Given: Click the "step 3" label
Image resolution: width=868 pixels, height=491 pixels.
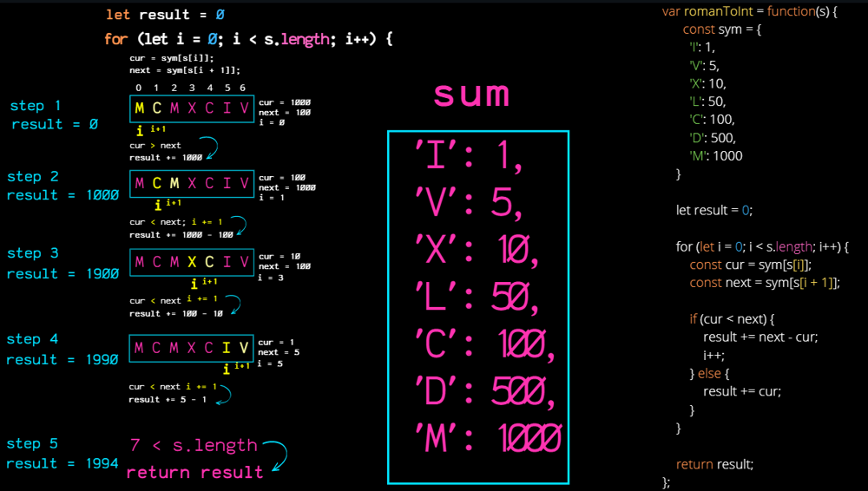Looking at the screenshot, I should click(x=33, y=253).
